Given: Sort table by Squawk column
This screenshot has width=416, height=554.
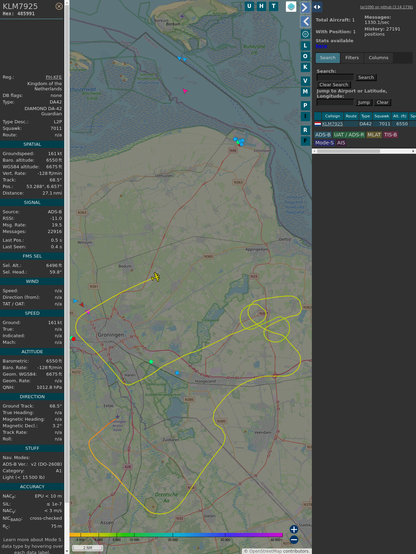Looking at the screenshot, I should 381,116.
